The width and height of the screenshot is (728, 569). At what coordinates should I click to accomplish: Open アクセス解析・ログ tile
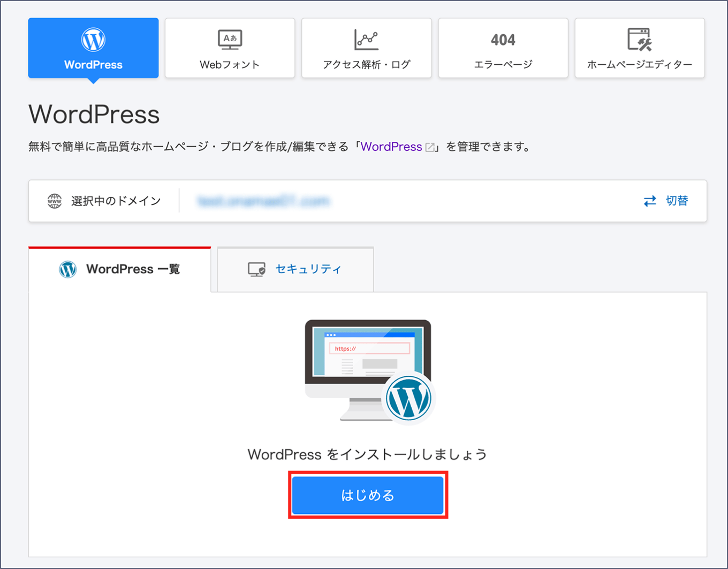[366, 48]
